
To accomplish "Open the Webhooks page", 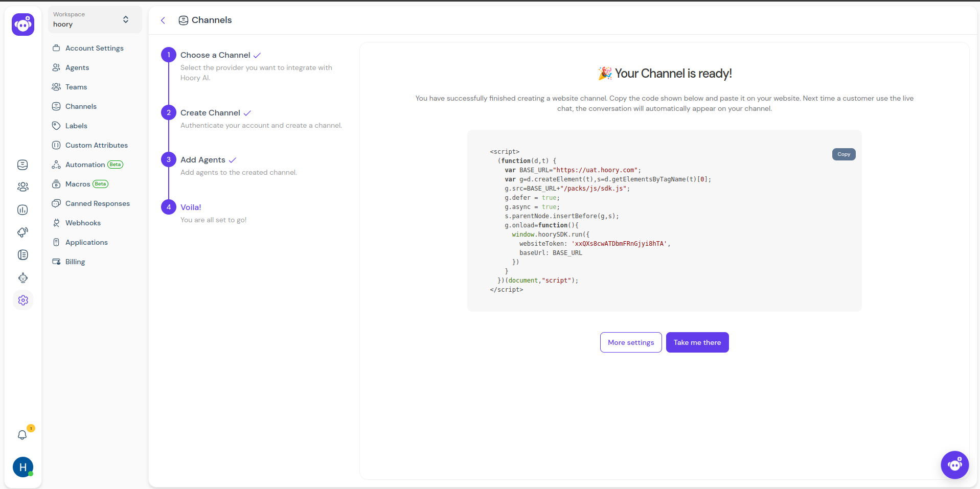I will pos(83,223).
